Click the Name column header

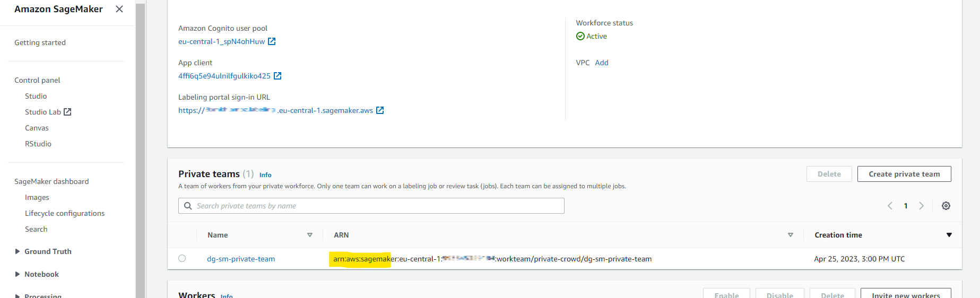(x=218, y=235)
